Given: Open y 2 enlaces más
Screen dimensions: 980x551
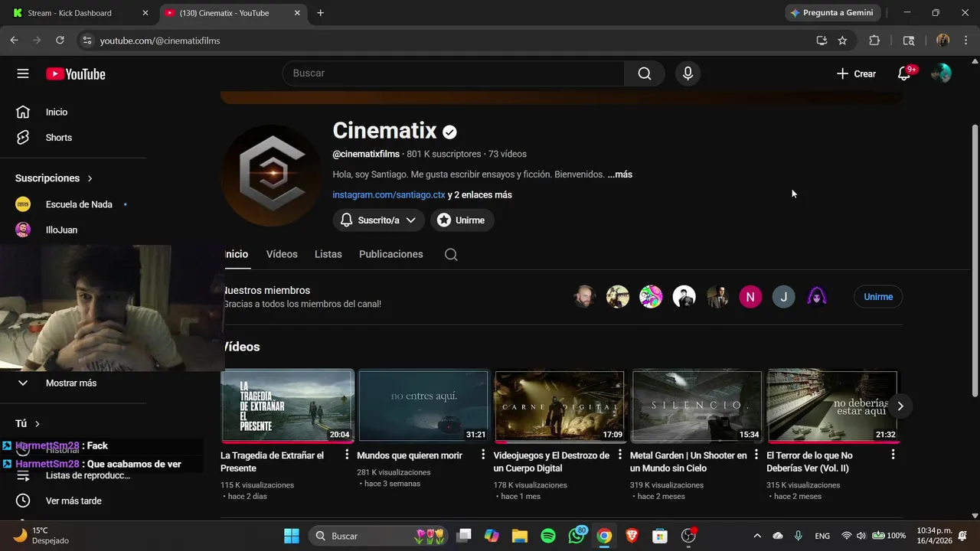Looking at the screenshot, I should coord(480,195).
